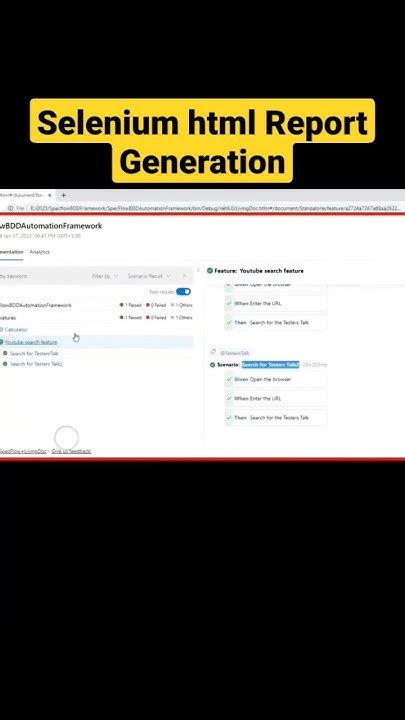Screen dimensions: 405x720
Task: Click the tag icon beside @TestersTalk
Action: 213,352
